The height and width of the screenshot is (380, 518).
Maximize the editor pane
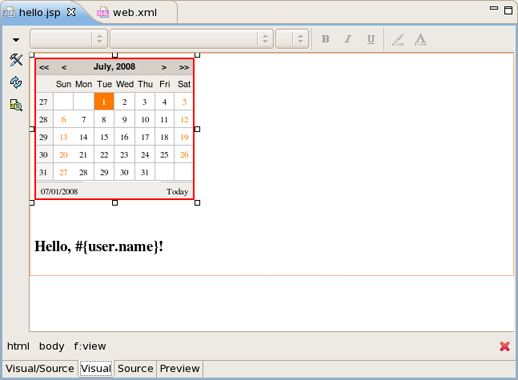[508, 10]
